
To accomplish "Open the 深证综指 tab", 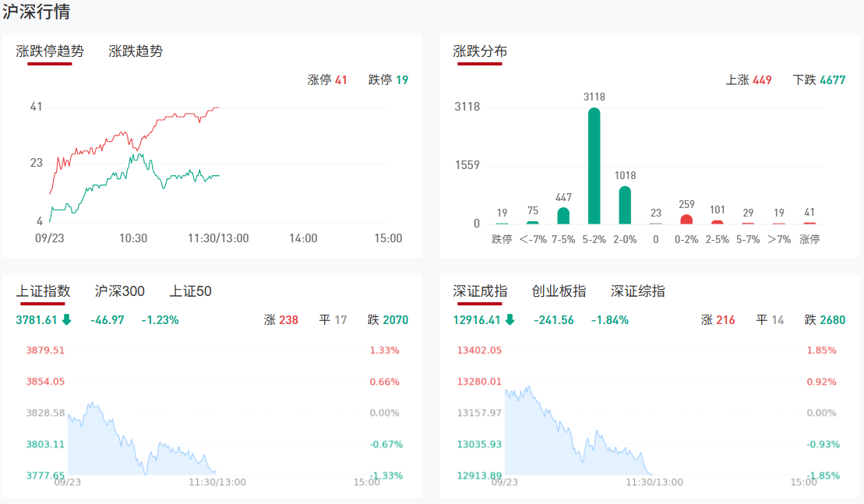I will tap(637, 291).
